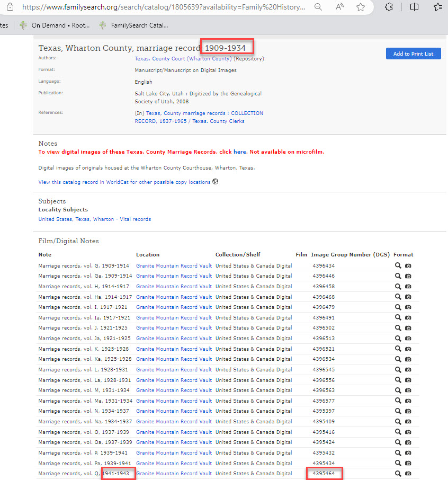Click the 'Image Group Number (DGS)' column header

tap(351, 255)
